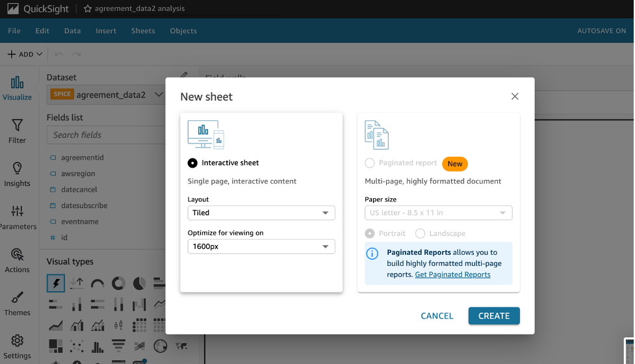Image resolution: width=635 pixels, height=364 pixels.
Task: Pick the Tree map visual type
Action: click(x=55, y=346)
